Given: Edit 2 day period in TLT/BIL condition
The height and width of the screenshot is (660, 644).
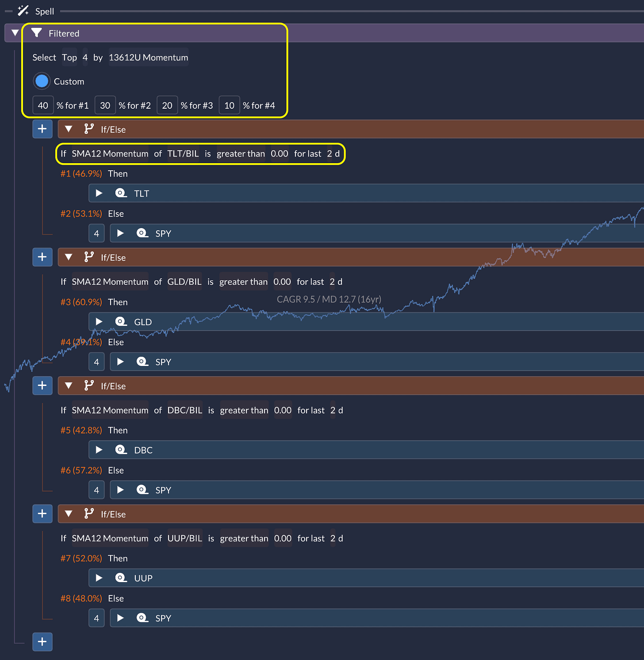Looking at the screenshot, I should pos(330,154).
